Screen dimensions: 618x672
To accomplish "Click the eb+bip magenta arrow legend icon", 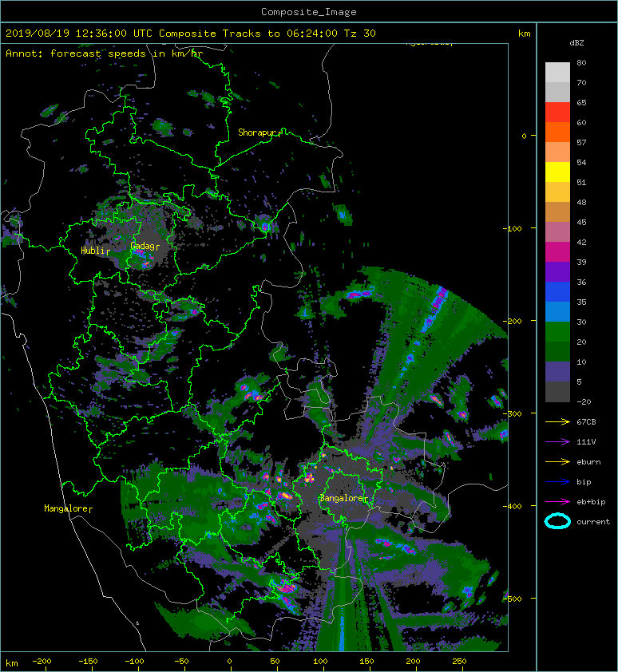I will [557, 502].
